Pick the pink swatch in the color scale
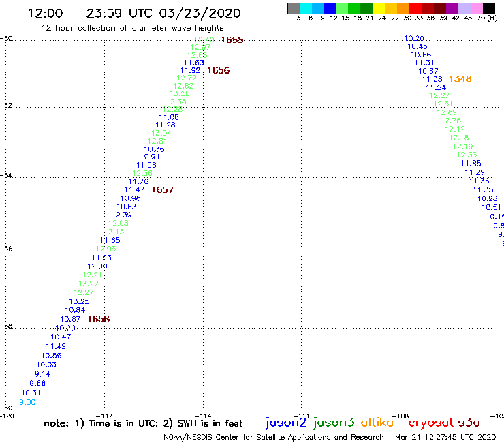Viewport: 504px width, 443px height. tap(477, 8)
